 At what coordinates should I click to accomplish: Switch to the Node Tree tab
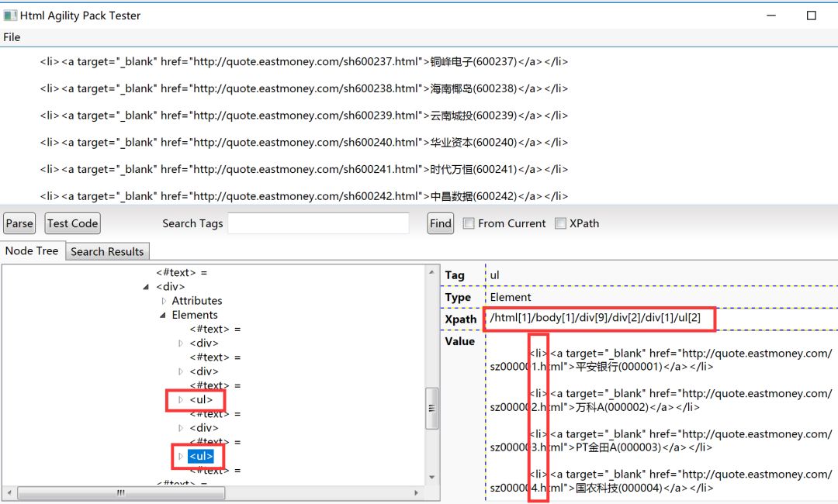32,251
